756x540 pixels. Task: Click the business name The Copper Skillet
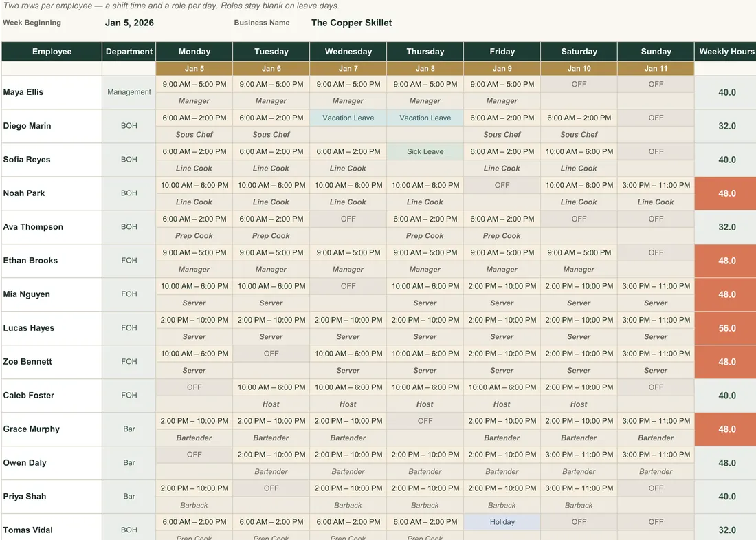[x=351, y=23]
